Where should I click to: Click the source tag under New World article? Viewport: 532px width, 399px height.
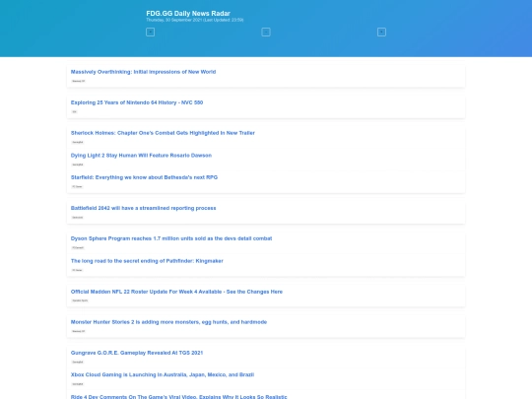[79, 81]
